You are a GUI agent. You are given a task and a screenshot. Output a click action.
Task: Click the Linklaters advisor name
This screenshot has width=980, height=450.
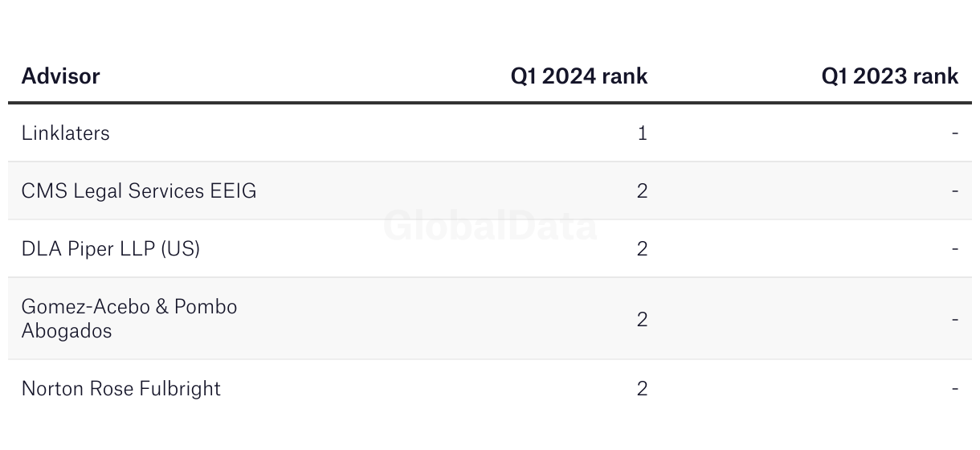[66, 133]
